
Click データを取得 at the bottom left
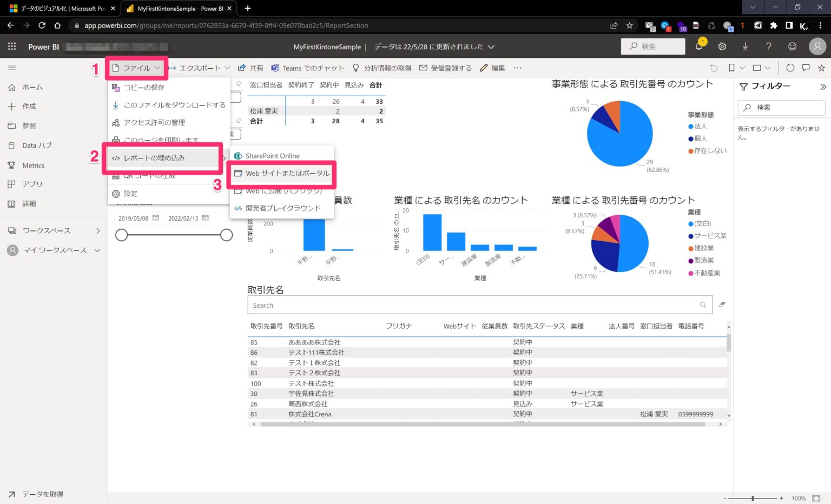pyautogui.click(x=42, y=494)
